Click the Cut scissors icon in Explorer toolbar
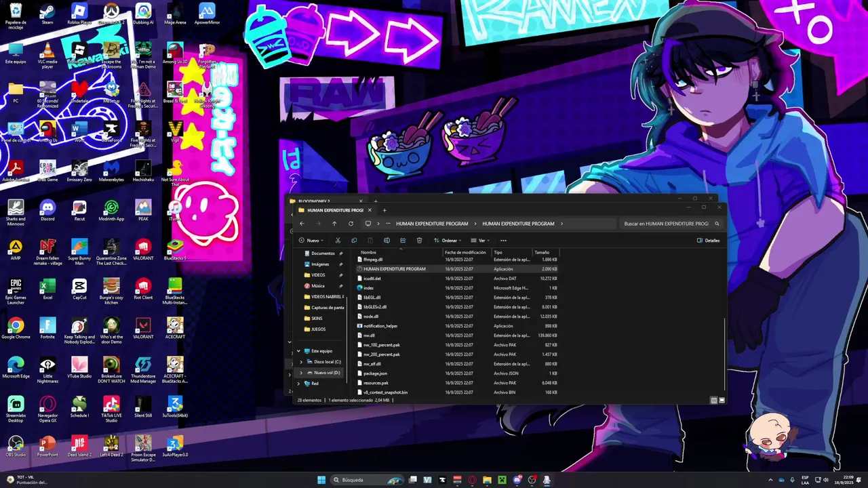Image resolution: width=868 pixels, height=488 pixels. click(338, 241)
